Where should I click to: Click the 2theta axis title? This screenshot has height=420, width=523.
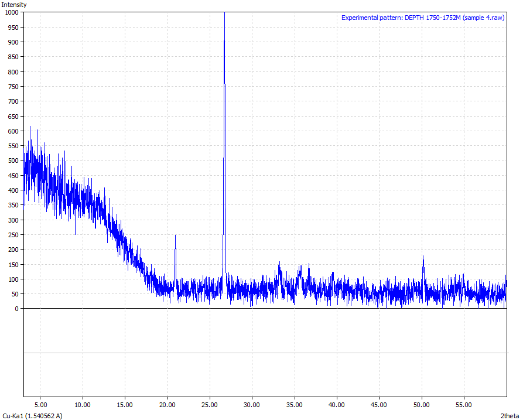click(x=510, y=415)
